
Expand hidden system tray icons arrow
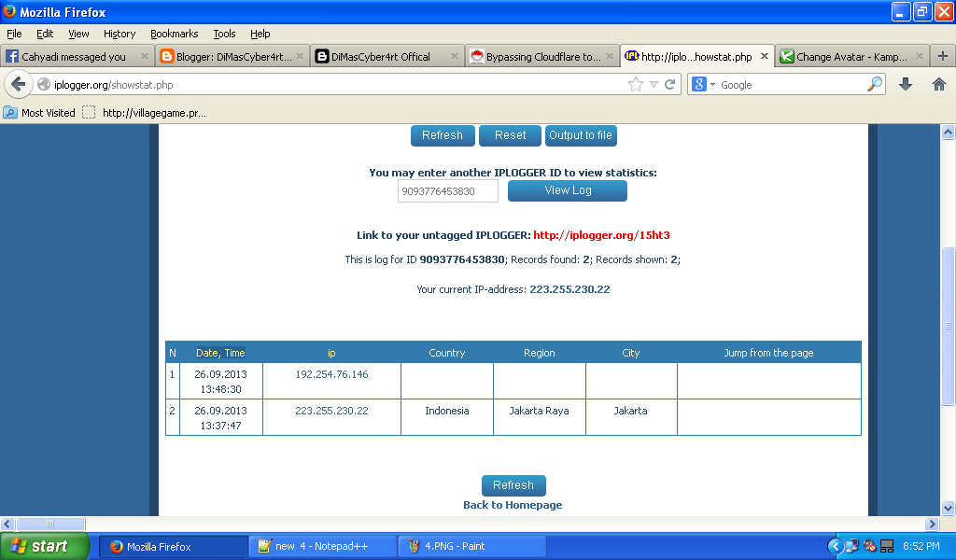click(x=836, y=546)
